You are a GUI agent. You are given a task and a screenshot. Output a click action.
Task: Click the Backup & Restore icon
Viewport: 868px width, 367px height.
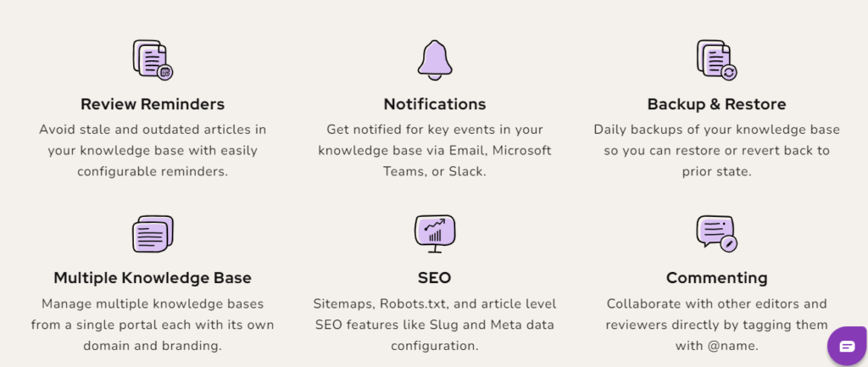click(716, 60)
